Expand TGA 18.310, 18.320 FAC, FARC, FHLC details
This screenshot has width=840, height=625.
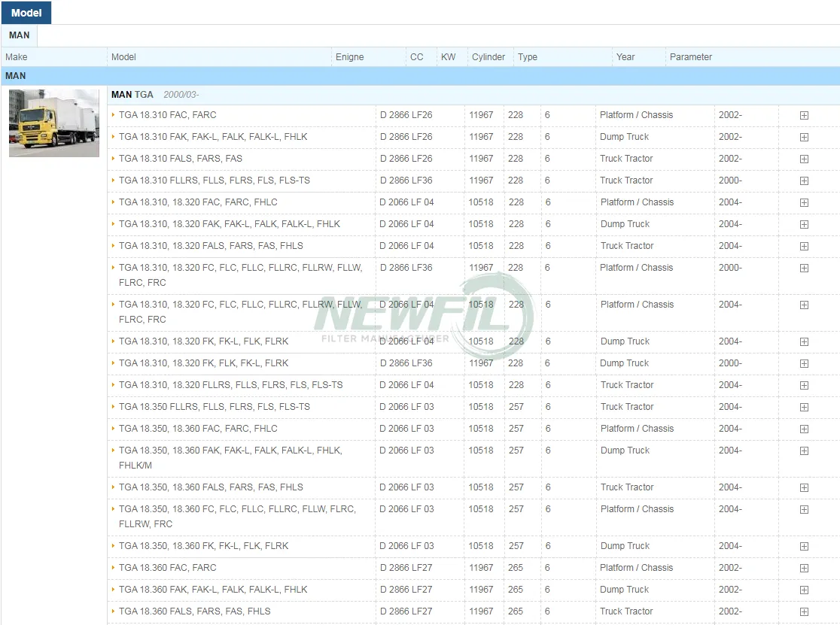pos(804,203)
